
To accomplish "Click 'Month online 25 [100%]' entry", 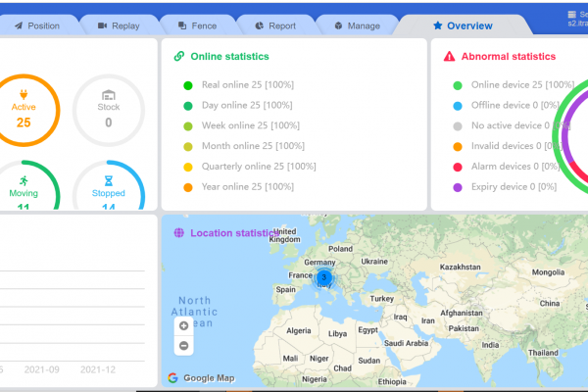I will pyautogui.click(x=253, y=146).
